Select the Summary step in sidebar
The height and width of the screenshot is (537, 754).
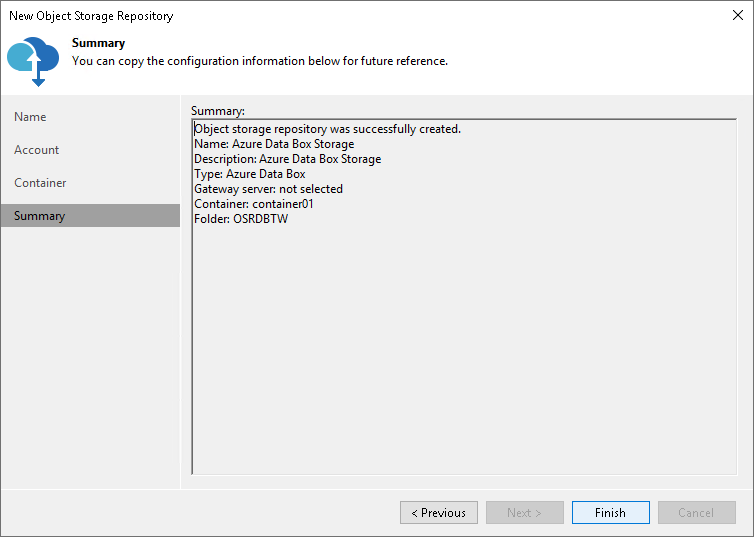point(40,216)
